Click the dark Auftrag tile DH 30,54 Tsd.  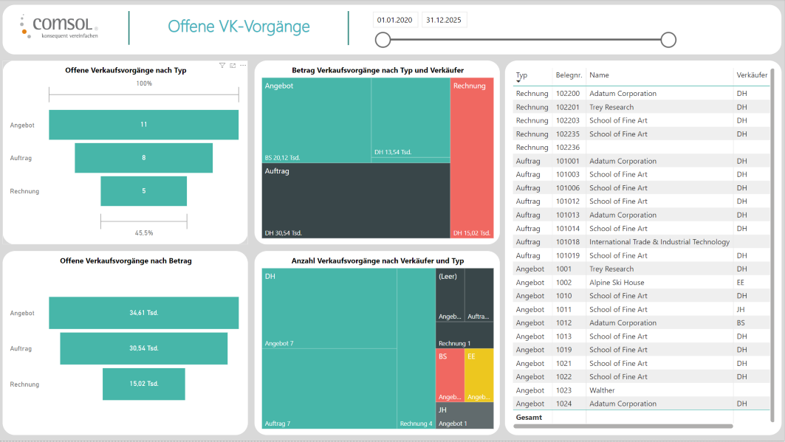click(x=356, y=201)
